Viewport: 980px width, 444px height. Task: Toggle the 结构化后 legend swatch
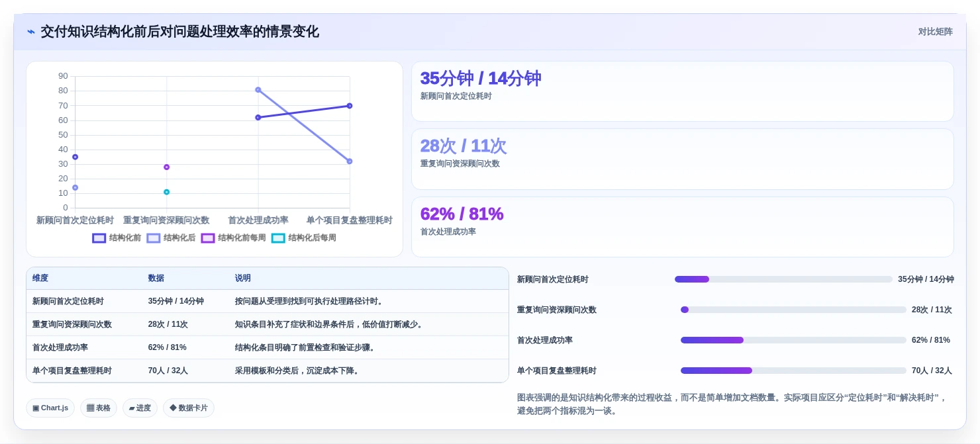[x=154, y=238]
